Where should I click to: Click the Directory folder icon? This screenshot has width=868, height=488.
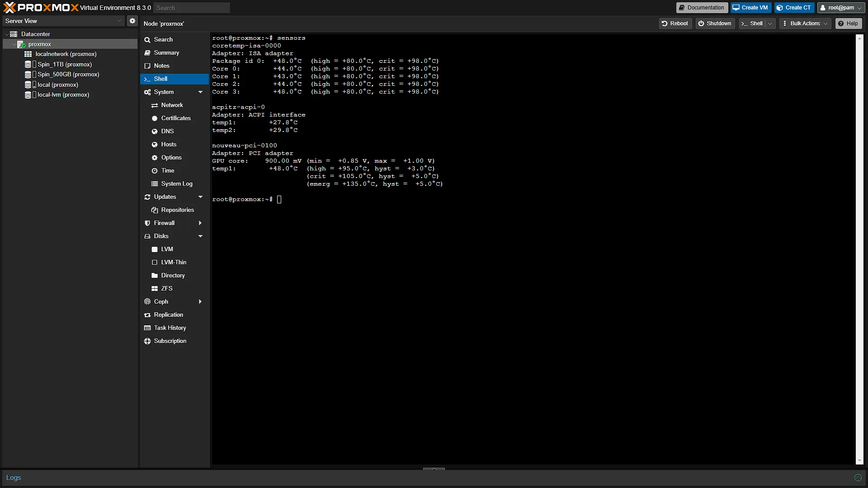(x=155, y=276)
